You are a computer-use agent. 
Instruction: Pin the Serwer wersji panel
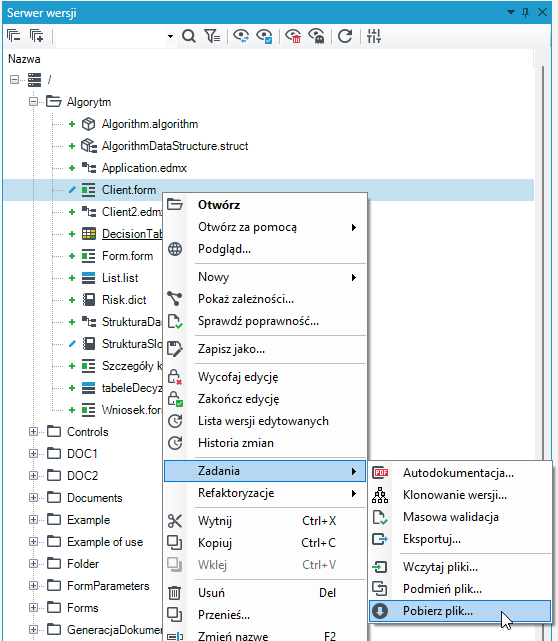[x=526, y=12]
